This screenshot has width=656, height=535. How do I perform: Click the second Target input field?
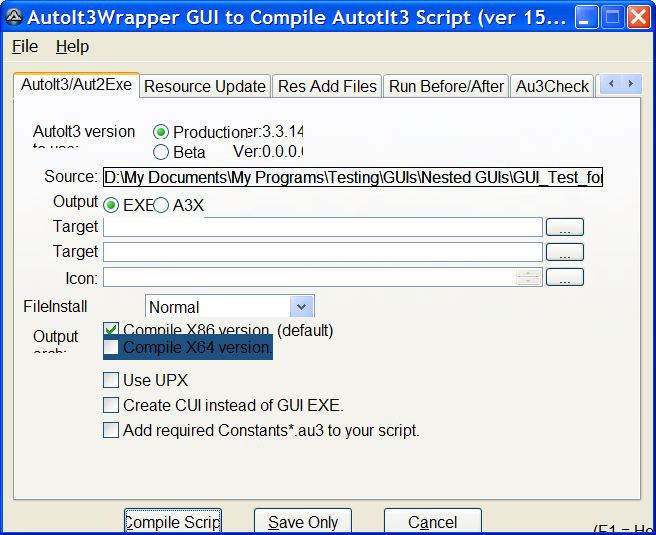point(323,252)
